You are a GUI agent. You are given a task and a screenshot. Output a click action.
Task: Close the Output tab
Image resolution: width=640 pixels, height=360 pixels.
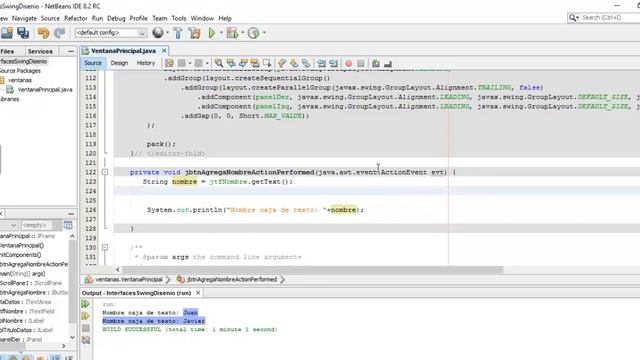click(x=198, y=293)
